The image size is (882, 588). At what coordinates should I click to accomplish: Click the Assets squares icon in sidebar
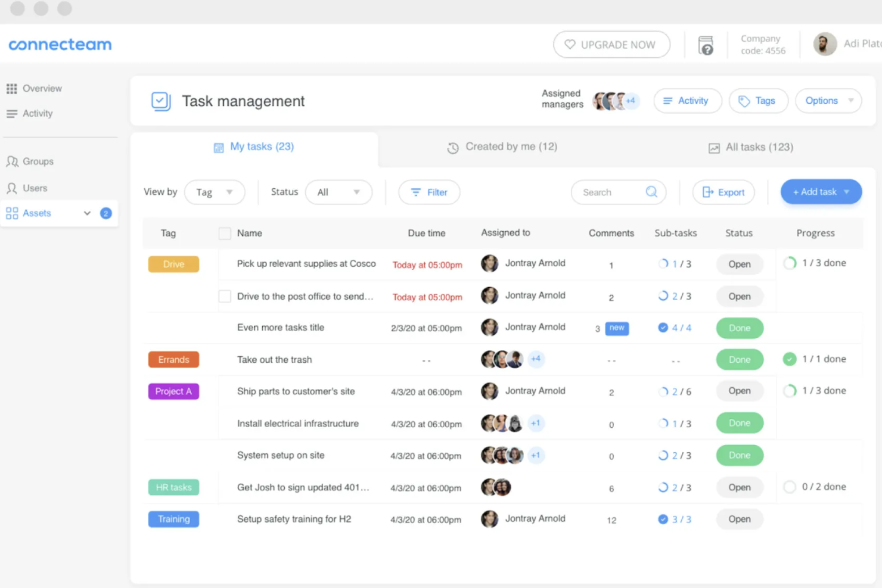click(12, 213)
